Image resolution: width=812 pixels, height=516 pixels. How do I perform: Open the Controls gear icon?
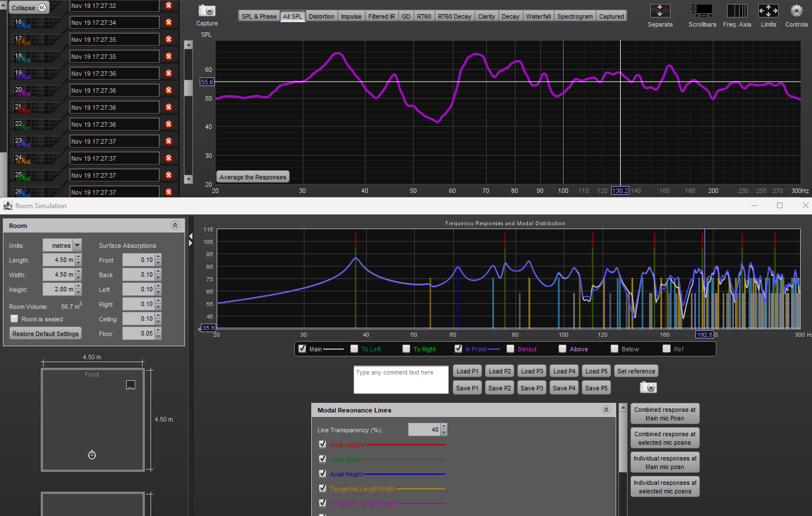pyautogui.click(x=796, y=11)
